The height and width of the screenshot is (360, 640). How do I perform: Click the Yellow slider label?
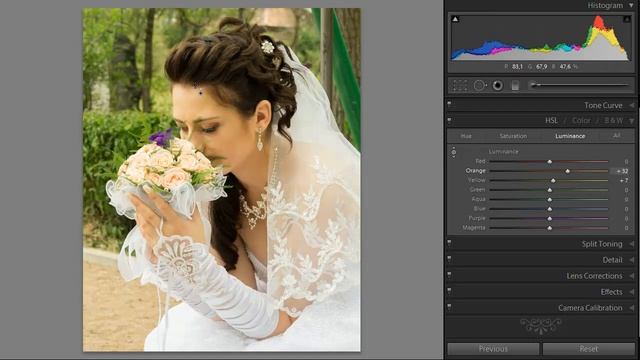click(476, 180)
